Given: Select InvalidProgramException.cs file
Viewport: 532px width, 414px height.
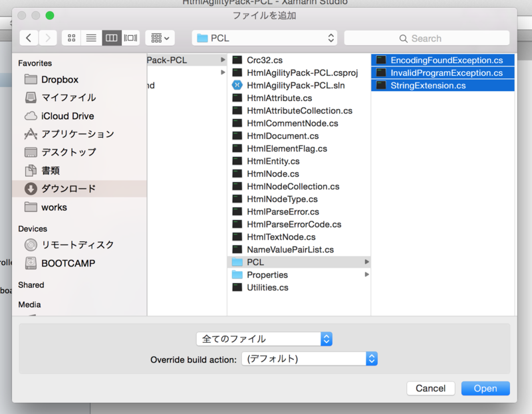Looking at the screenshot, I should coord(443,72).
